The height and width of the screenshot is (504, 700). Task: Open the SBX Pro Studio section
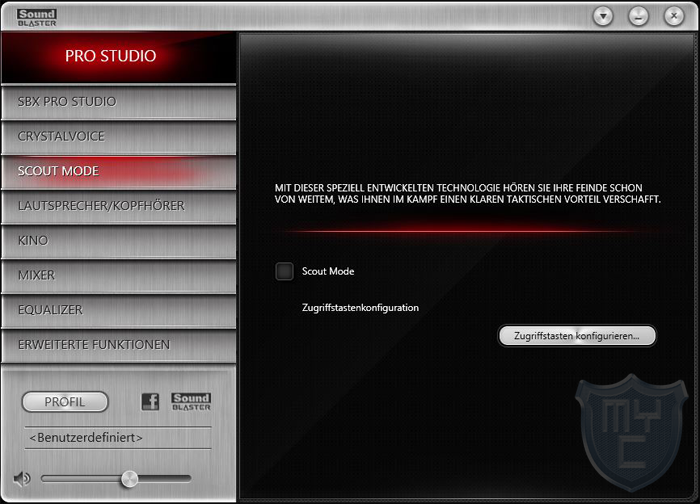118,102
